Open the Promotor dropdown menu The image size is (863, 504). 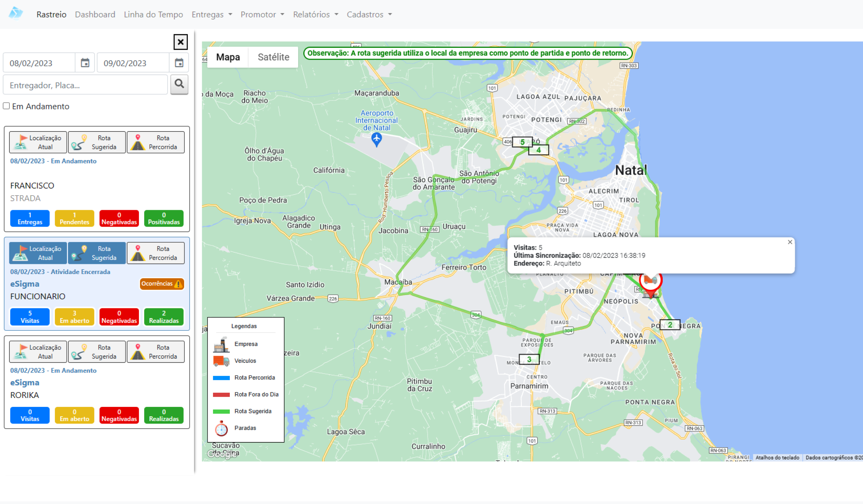point(262,14)
